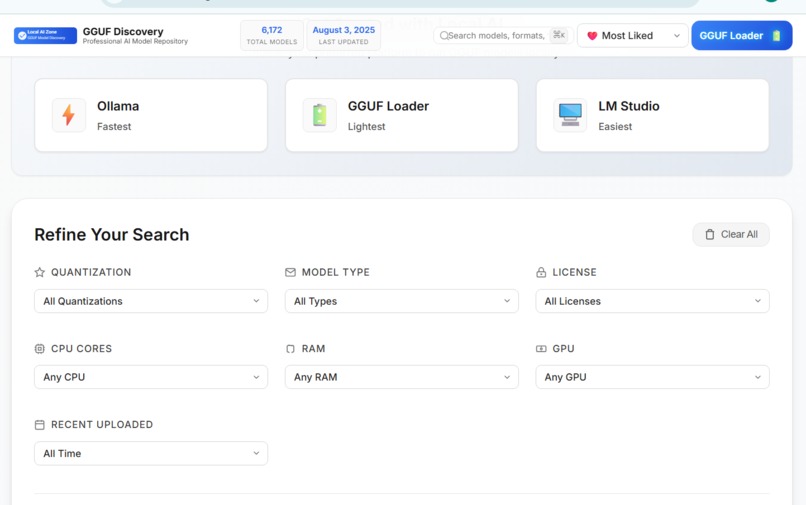Select the Ollama Fastest card
Image resolution: width=806 pixels, height=505 pixels.
[151, 115]
